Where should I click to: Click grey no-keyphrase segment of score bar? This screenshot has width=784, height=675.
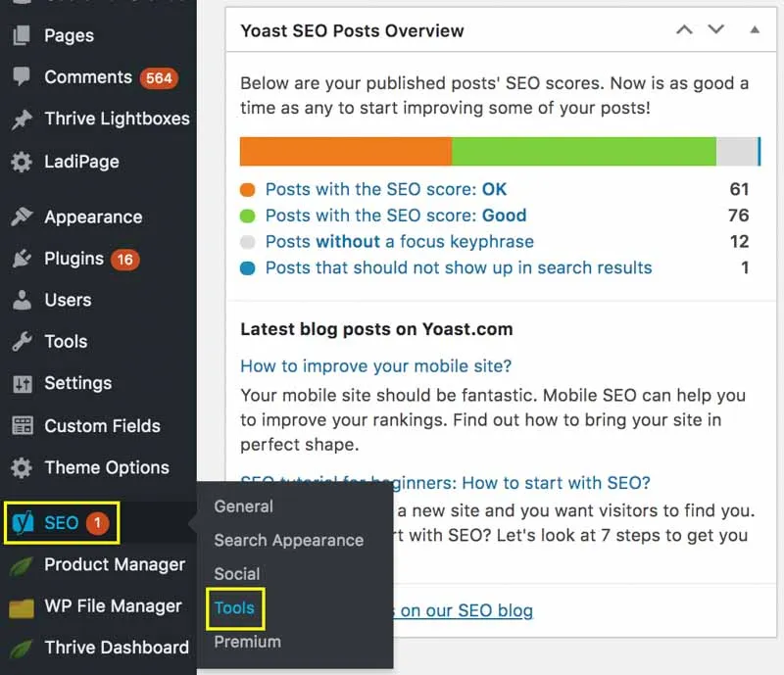click(737, 152)
